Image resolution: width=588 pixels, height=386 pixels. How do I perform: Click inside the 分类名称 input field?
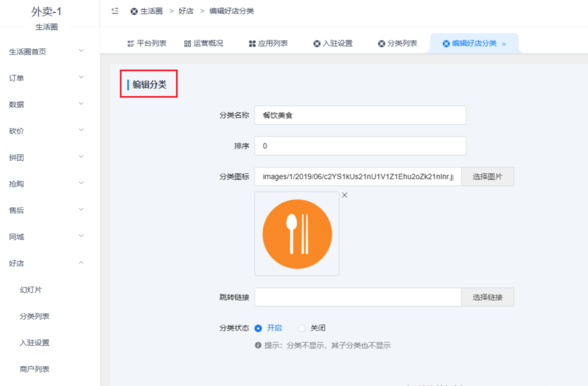[360, 115]
